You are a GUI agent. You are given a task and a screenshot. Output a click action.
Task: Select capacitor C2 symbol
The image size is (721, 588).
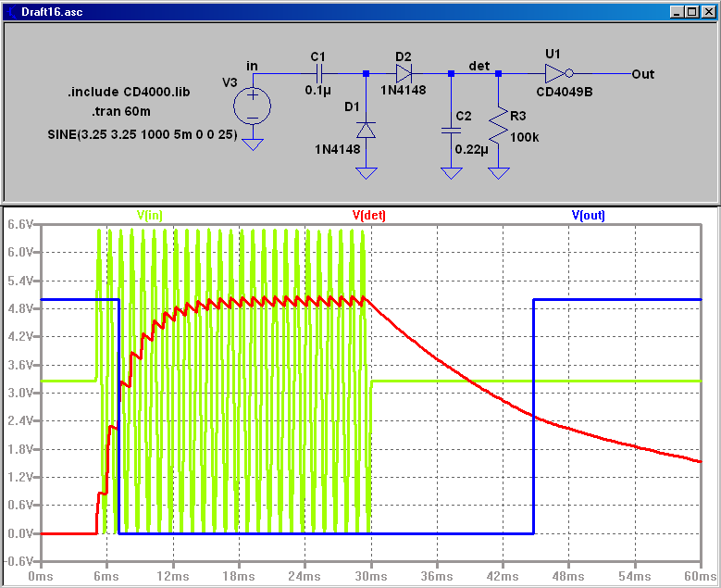(451, 131)
